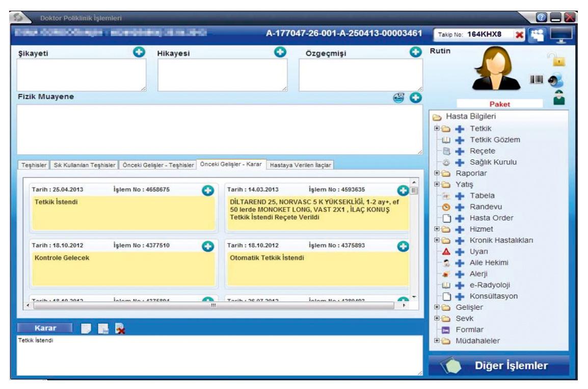Click the open padlock icon

[558, 60]
